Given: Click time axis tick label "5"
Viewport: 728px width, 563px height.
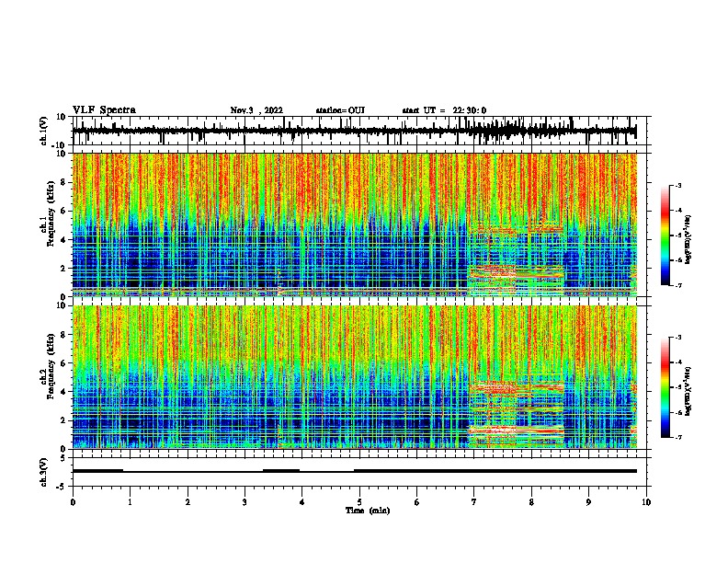Looking at the screenshot, I should point(359,502).
